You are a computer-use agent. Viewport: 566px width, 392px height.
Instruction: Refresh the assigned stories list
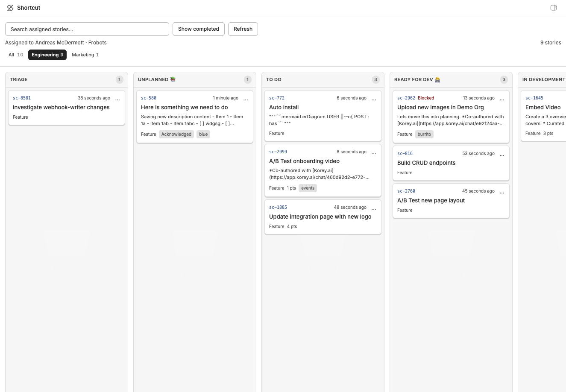243,29
